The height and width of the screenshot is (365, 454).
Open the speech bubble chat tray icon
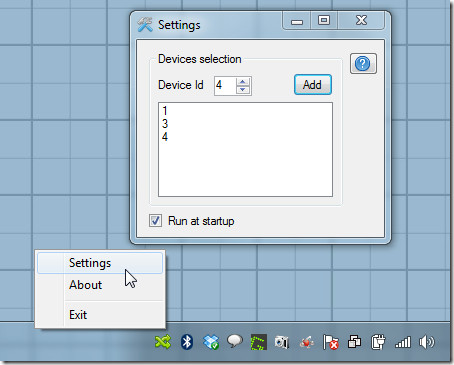pos(235,341)
